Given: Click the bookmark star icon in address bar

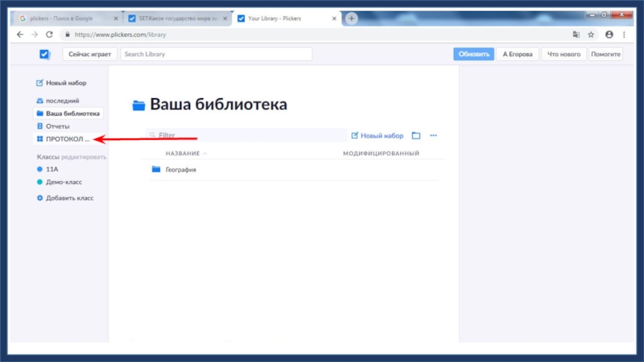Looking at the screenshot, I should tap(591, 35).
